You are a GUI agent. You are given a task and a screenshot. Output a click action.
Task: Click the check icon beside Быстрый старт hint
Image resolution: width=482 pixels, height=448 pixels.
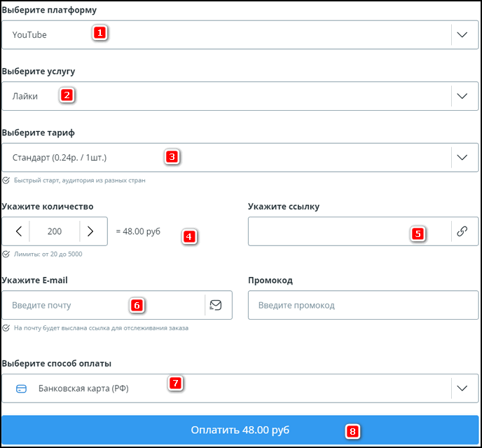tap(6, 180)
